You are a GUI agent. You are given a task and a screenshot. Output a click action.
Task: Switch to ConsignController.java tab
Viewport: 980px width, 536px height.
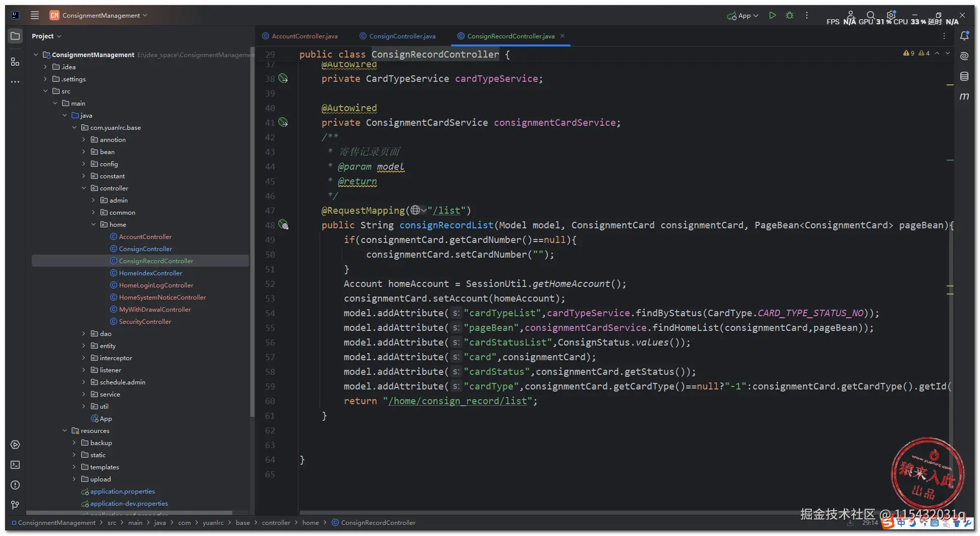pos(398,36)
